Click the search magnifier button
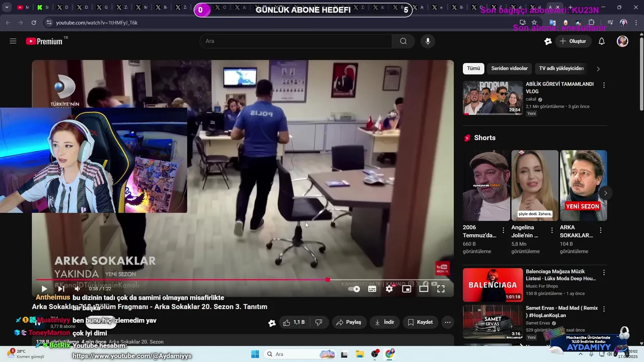 point(403,41)
